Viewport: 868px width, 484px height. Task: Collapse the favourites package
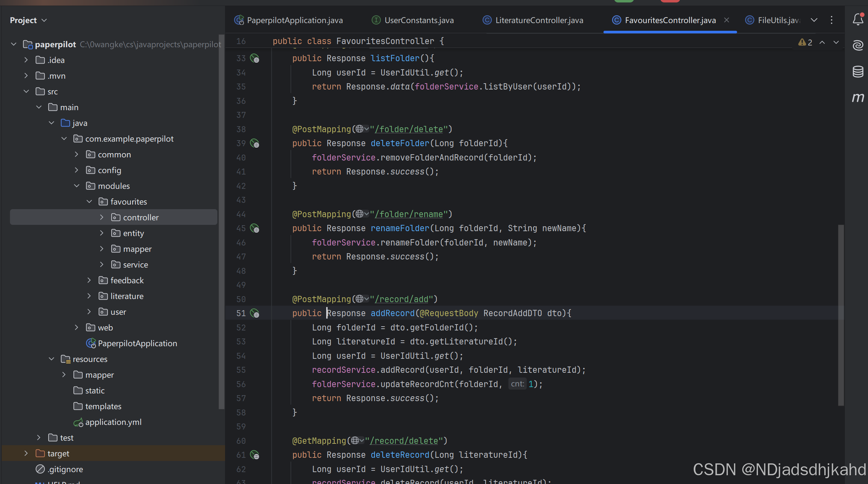pos(89,202)
